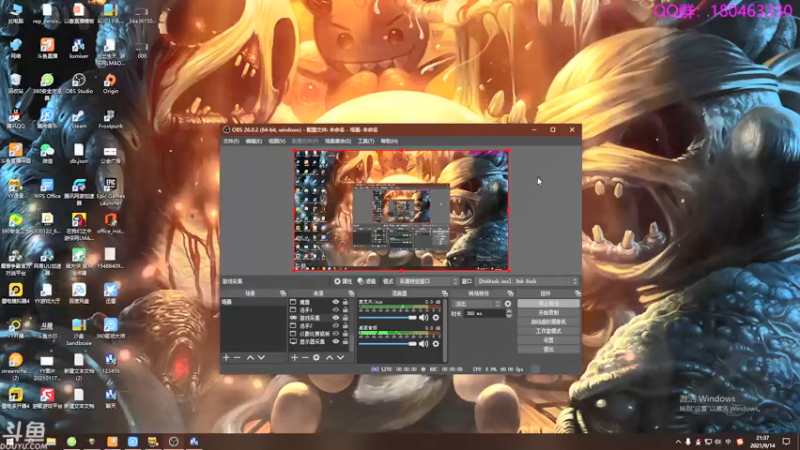Click 开始录制 start recording button
Viewport: 800px width, 450px height.
pyautogui.click(x=548, y=313)
